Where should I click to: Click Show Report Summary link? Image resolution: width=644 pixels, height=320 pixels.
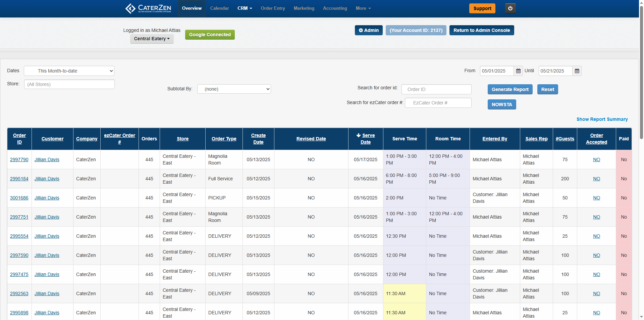602,119
